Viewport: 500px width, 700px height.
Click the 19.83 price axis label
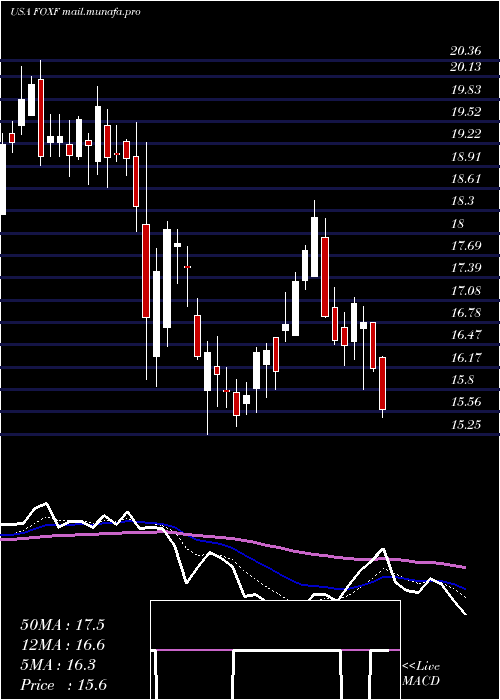(x=466, y=90)
